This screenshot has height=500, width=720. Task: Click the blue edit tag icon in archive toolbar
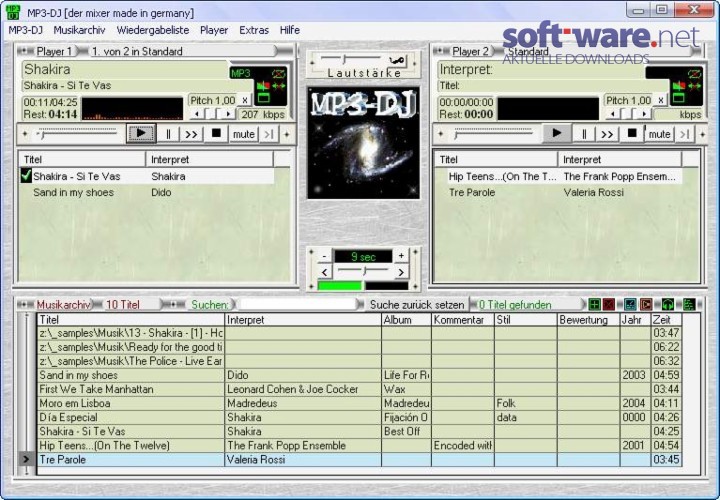pos(630,304)
